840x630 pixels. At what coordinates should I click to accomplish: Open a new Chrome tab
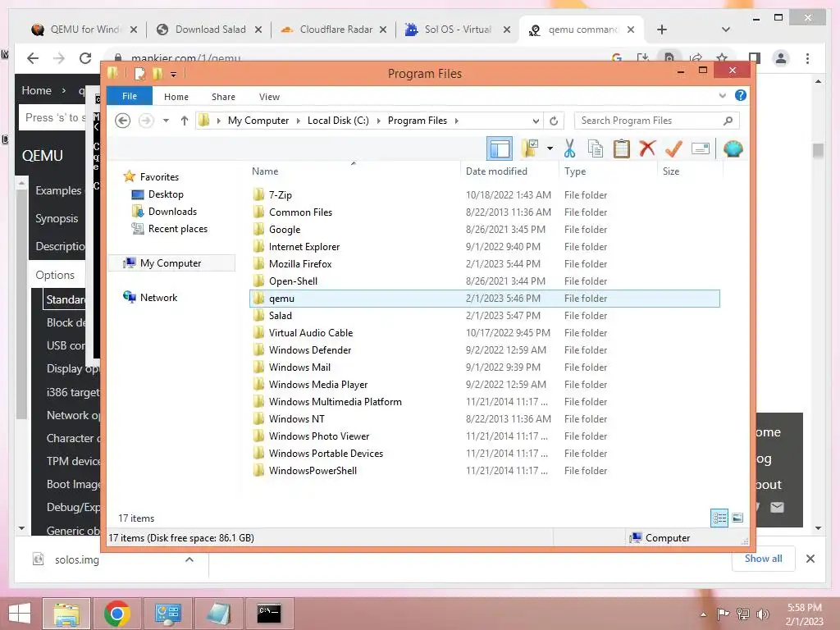pyautogui.click(x=662, y=30)
